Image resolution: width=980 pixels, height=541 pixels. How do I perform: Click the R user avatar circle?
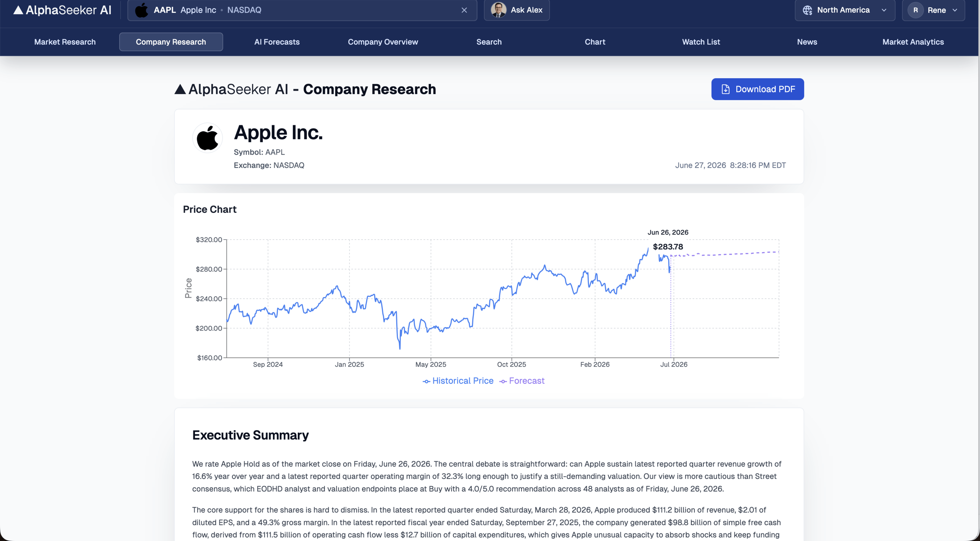pyautogui.click(x=915, y=10)
